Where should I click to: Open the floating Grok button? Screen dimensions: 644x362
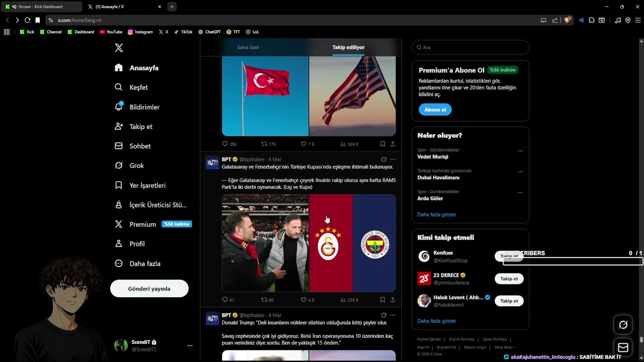coord(623,325)
